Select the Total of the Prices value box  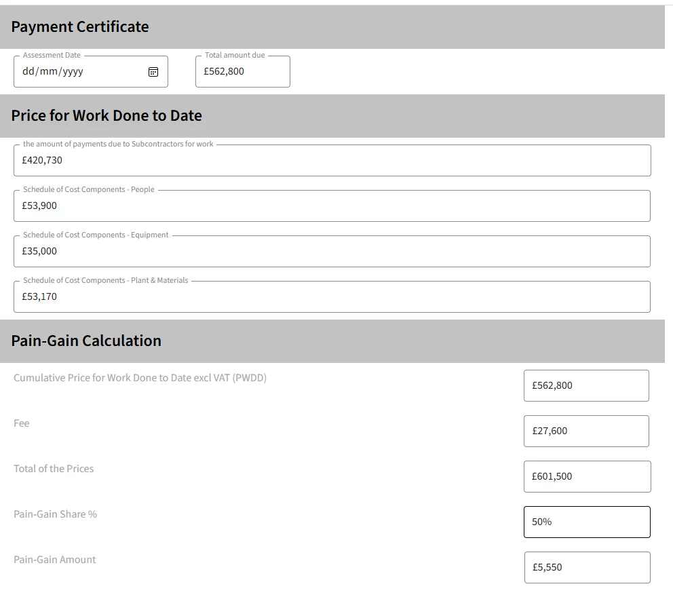(586, 477)
